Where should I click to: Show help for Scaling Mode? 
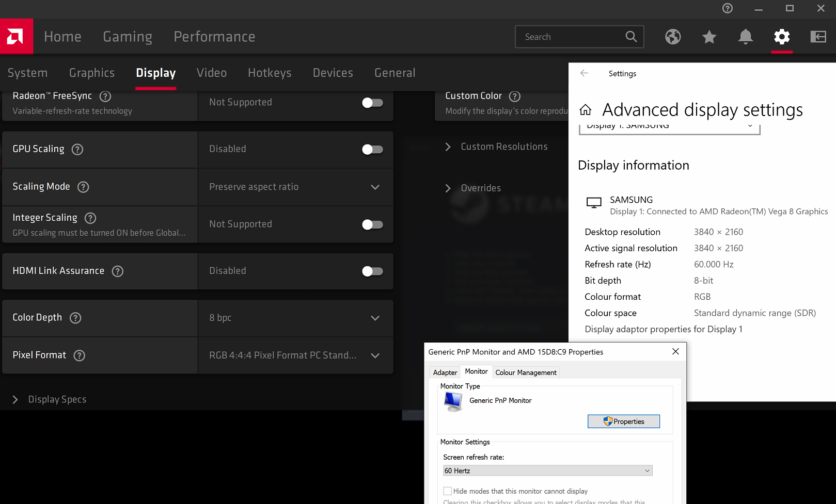tap(83, 187)
